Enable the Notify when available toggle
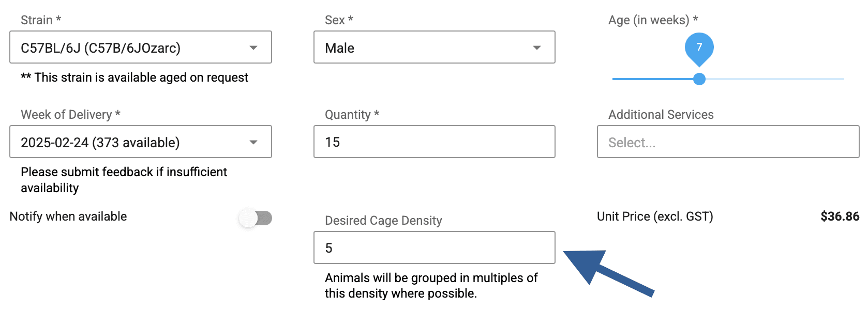Screen dimensions: 868x310 tap(256, 218)
